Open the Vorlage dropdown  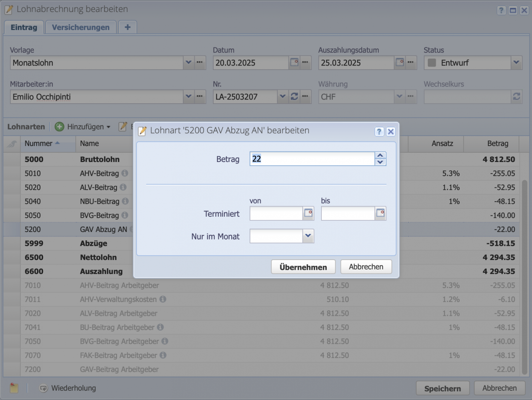pyautogui.click(x=188, y=62)
